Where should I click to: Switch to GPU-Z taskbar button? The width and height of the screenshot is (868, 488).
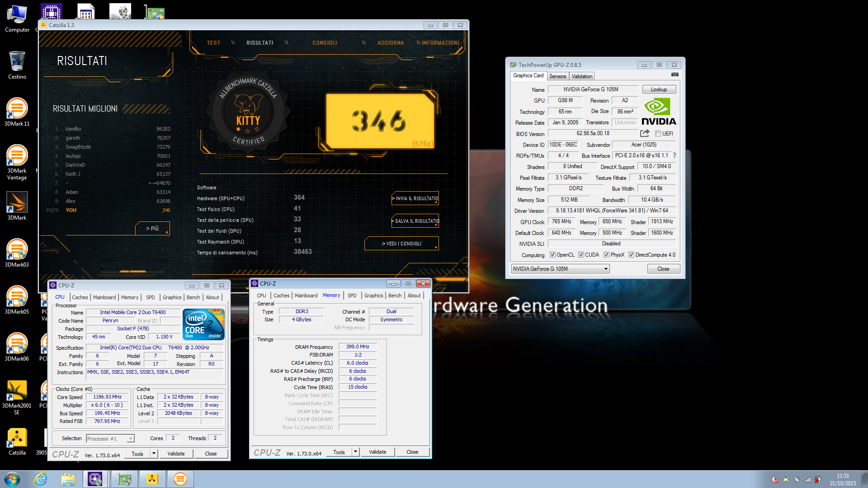coord(124,479)
